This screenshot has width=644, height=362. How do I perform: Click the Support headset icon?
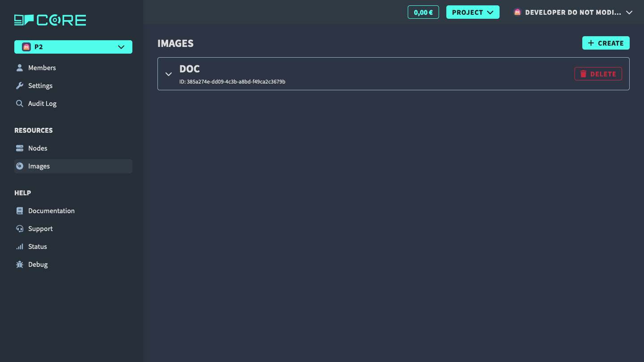20,229
